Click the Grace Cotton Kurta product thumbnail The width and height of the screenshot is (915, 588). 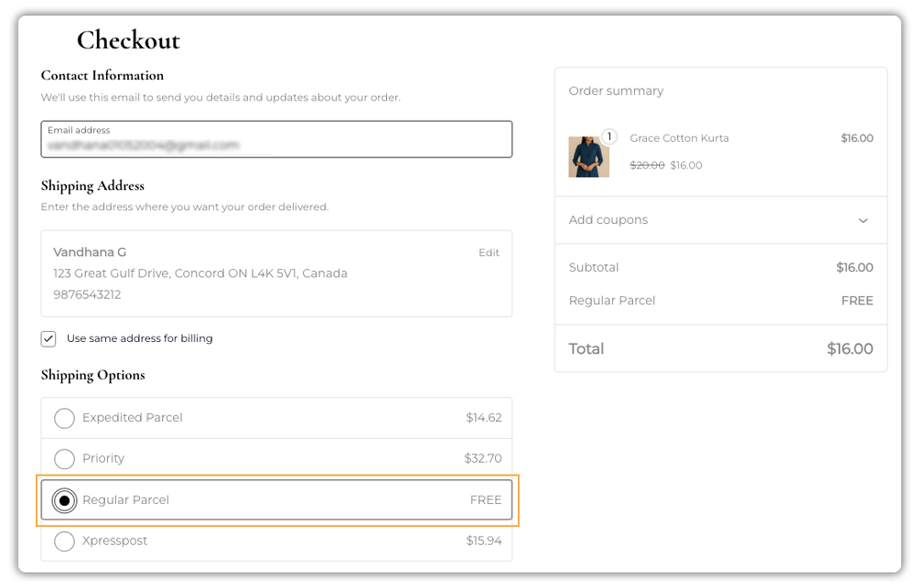pos(589,156)
